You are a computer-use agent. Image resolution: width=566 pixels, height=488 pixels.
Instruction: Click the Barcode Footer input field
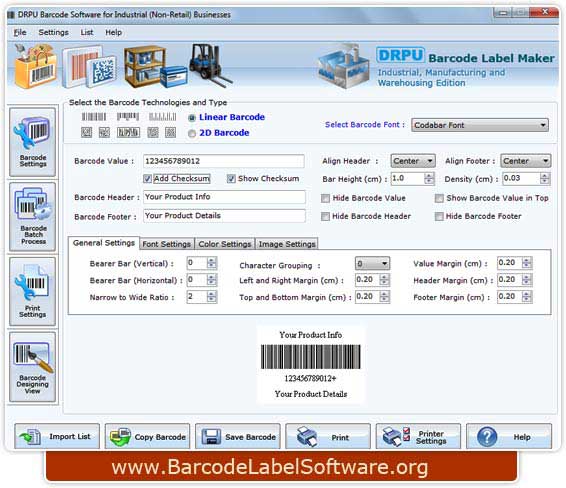(x=224, y=216)
